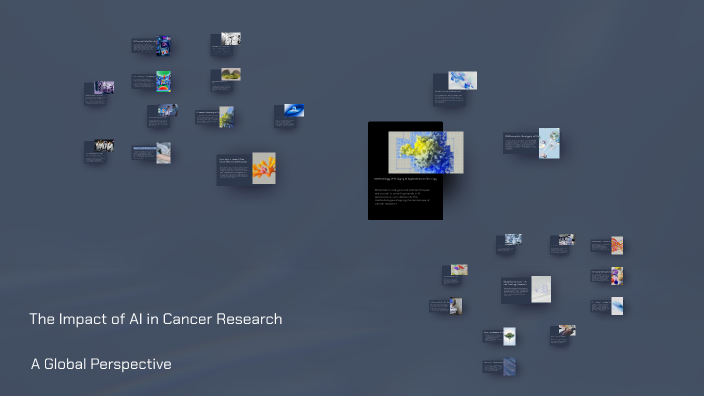Open the slide with the white dotted network image
Screen dimensions: 704x396
[x=526, y=290]
